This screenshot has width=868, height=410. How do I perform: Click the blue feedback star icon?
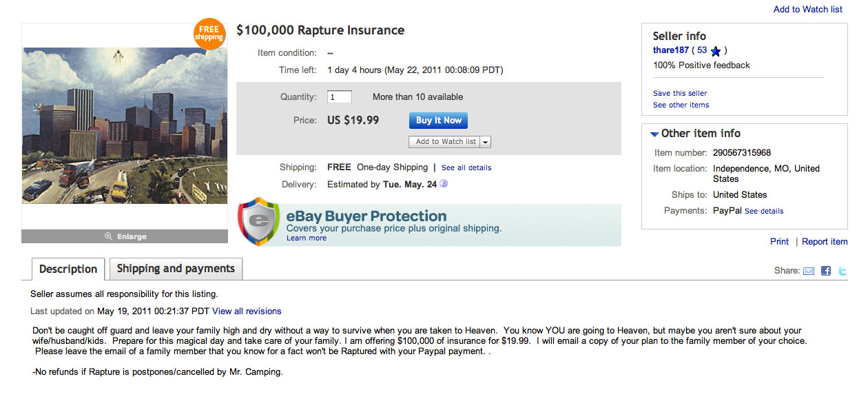tap(716, 51)
